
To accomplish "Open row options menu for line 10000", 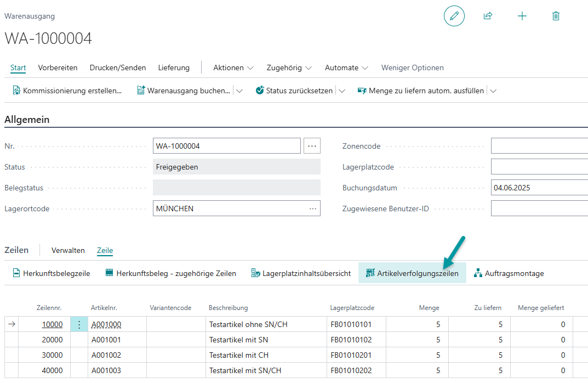I will [79, 324].
